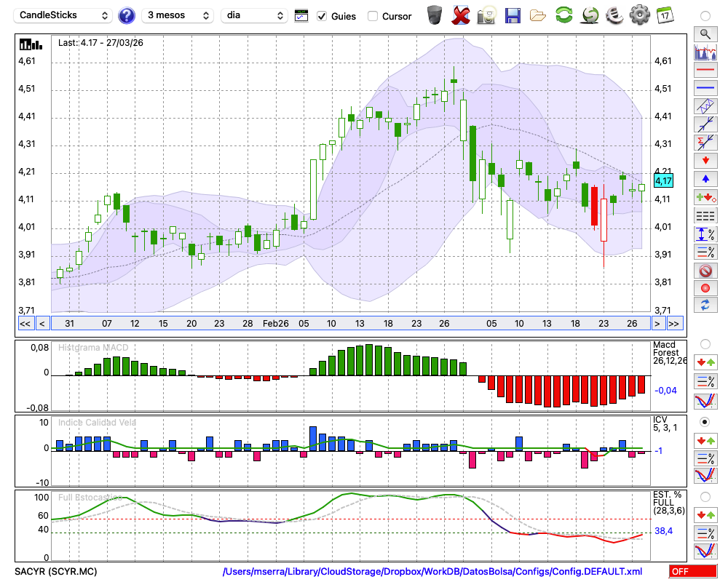The image size is (728, 582).
Task: Open the CandleSticks chart type dropdown
Action: (63, 15)
